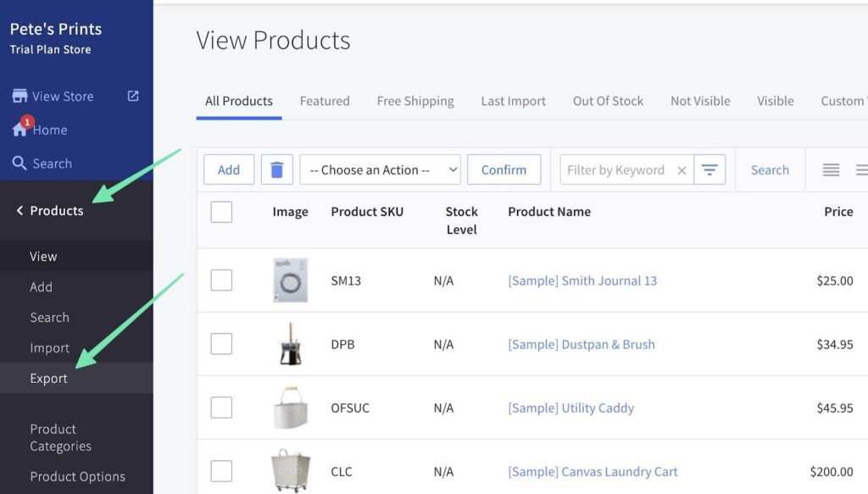Screen dimensions: 868x494
Task: Click the external link icon beside View Store
Action: point(133,96)
